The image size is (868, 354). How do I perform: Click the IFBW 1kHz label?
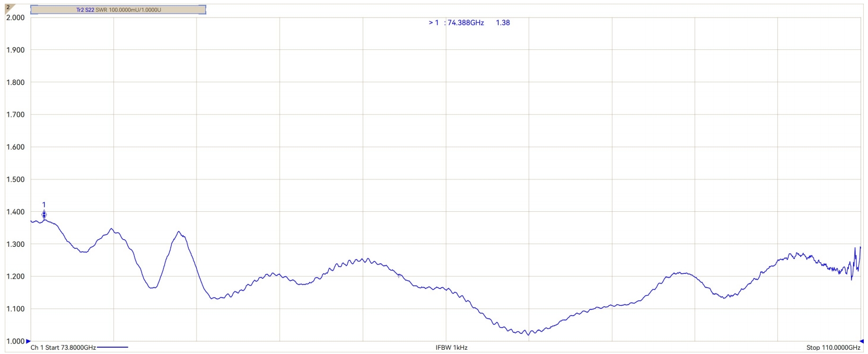coord(451,348)
